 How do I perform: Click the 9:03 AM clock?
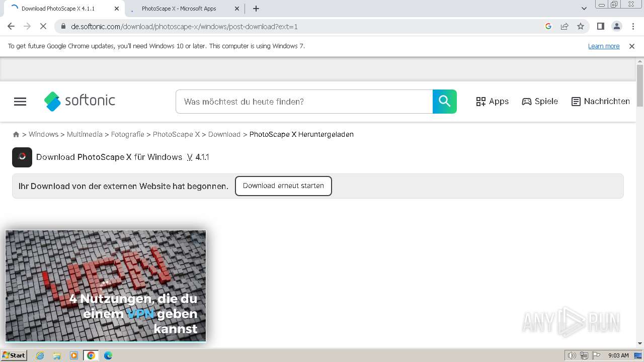click(618, 355)
